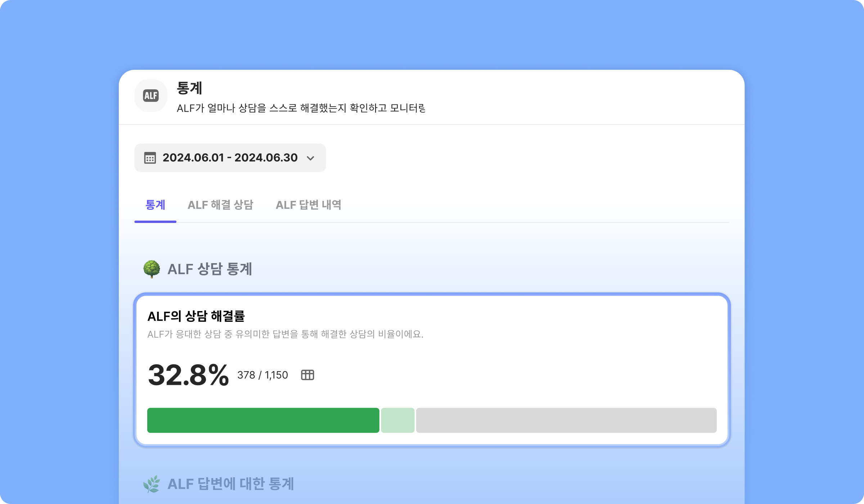The width and height of the screenshot is (864, 504).
Task: Click the resolution rate description text in card
Action: click(285, 334)
